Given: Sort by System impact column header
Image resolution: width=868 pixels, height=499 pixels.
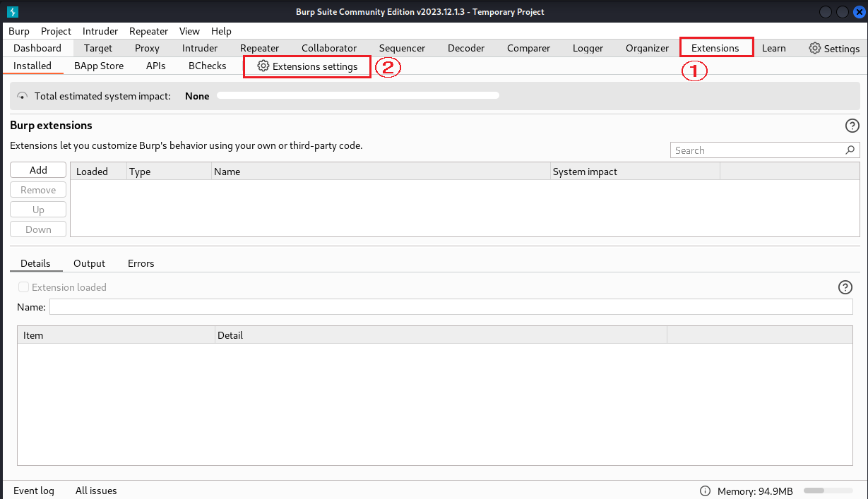Looking at the screenshot, I should click(x=635, y=172).
